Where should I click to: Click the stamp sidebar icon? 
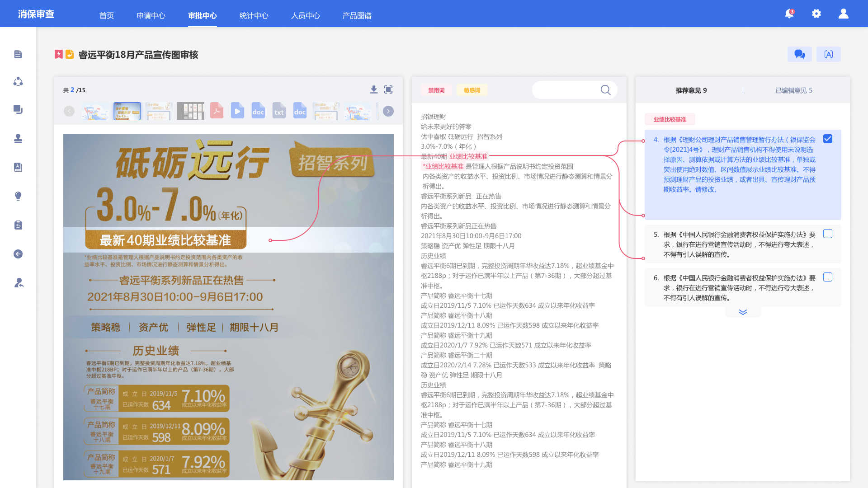pos(18,138)
